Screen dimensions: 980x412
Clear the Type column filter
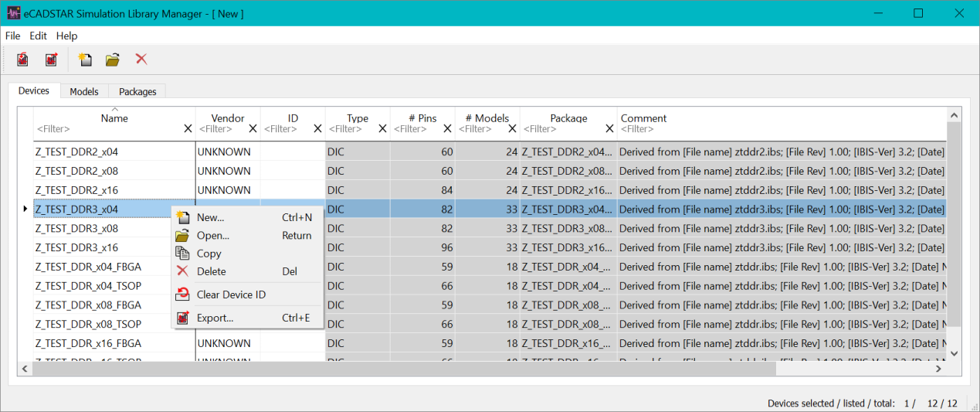coord(382,129)
